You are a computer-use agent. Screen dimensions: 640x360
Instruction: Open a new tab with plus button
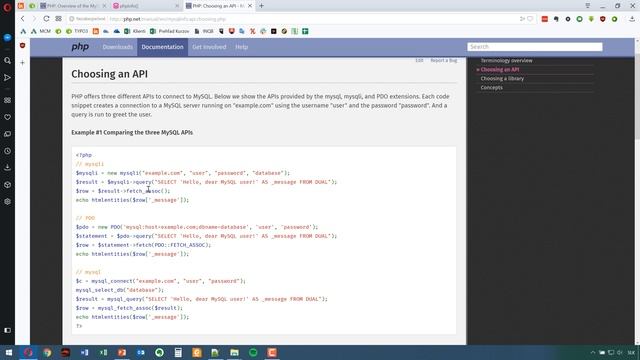click(262, 6)
